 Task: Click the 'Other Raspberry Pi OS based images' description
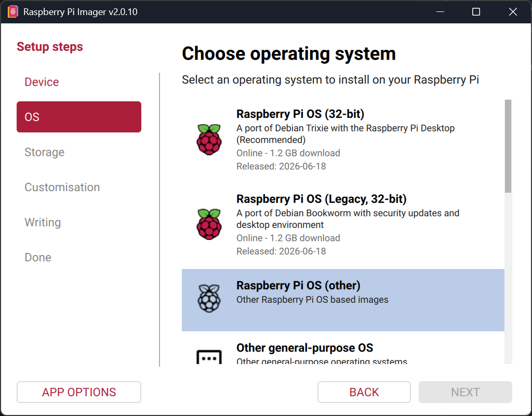tap(312, 300)
